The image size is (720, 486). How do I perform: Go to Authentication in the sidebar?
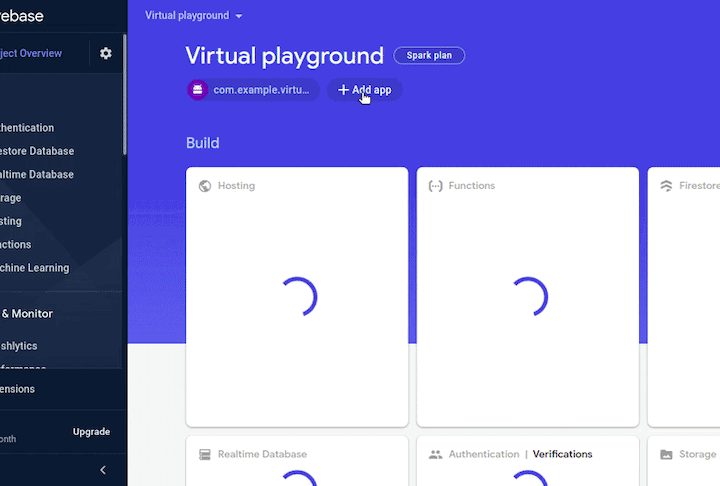click(x=27, y=128)
